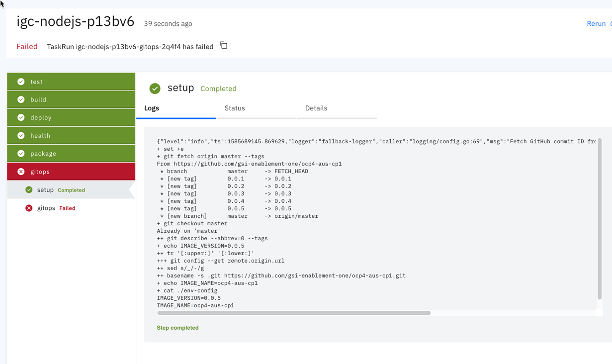612x364 pixels.
Task: Click the green checkmark next to setup heading
Action: (155, 88)
